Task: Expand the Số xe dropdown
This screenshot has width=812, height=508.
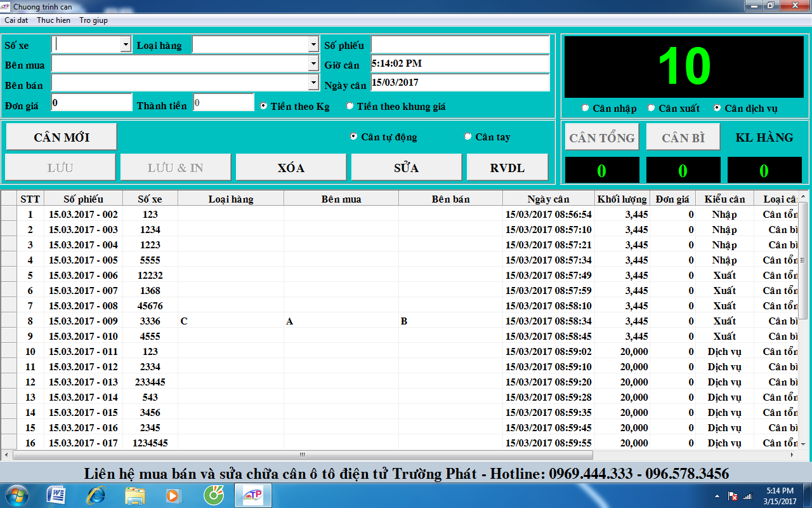Action: pyautogui.click(x=126, y=44)
